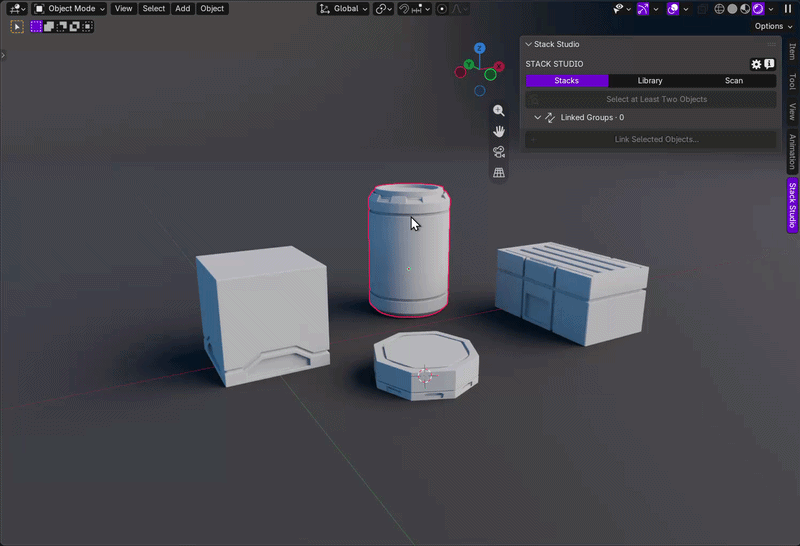This screenshot has width=800, height=546.
Task: Open the Animation sidebar tab
Action: 792,152
